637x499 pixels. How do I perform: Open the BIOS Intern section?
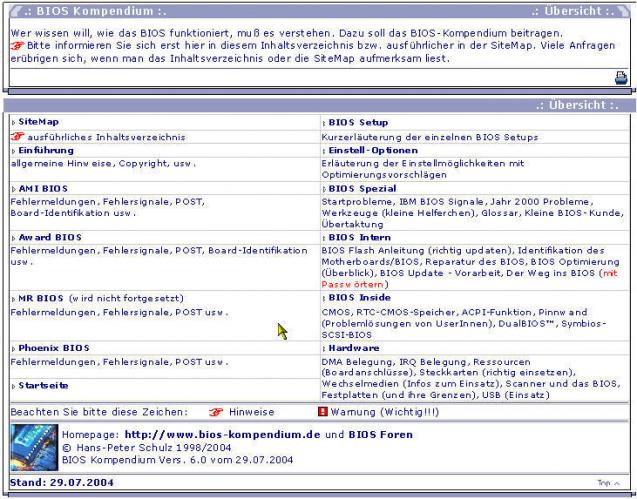[x=360, y=237]
